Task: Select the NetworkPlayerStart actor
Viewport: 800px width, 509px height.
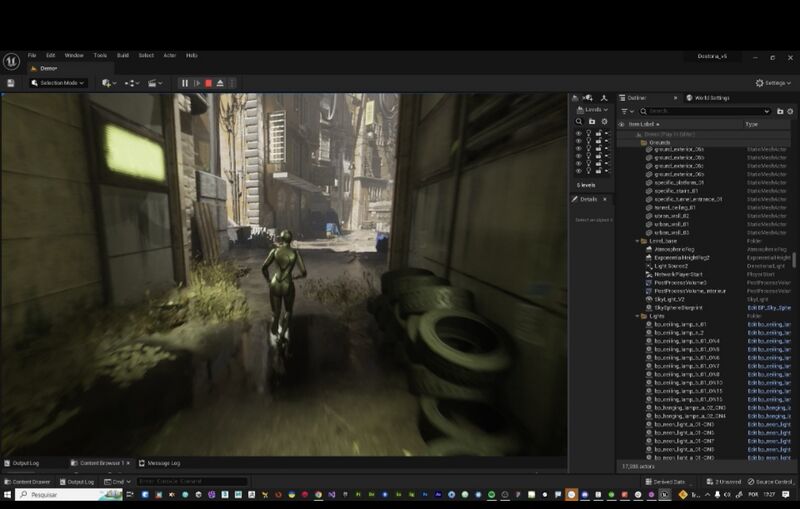Action: [678, 274]
